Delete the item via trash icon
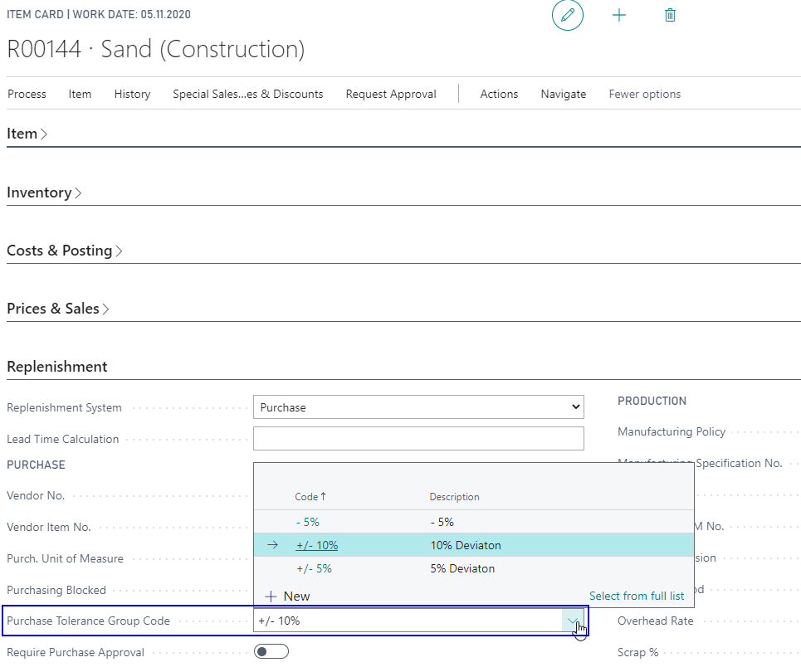801x672 pixels. click(670, 15)
